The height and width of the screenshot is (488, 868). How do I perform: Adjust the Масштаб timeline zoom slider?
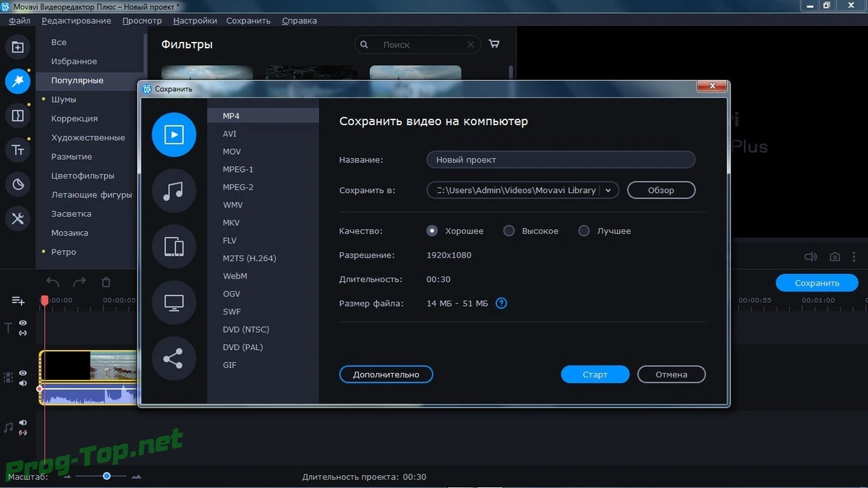[106, 476]
